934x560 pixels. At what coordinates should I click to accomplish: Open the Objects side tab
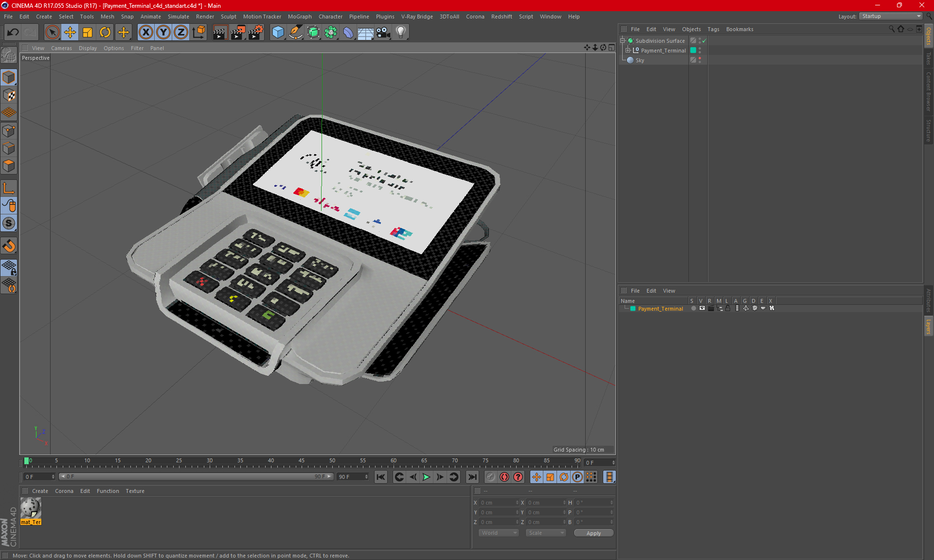929,36
